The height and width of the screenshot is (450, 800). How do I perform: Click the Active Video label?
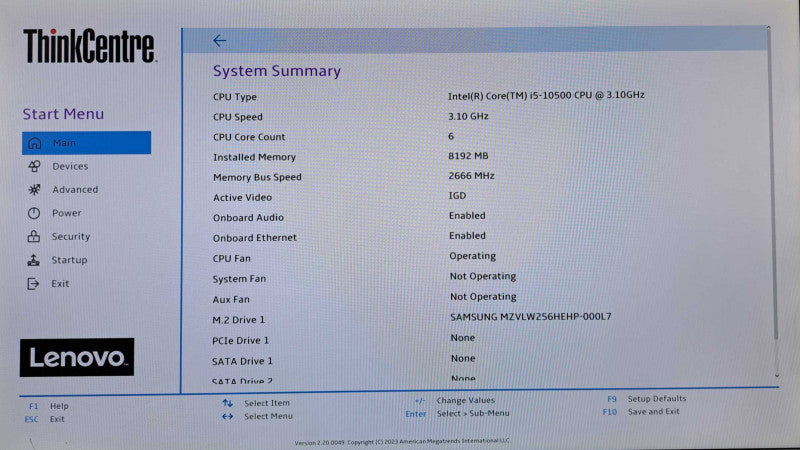(x=242, y=197)
